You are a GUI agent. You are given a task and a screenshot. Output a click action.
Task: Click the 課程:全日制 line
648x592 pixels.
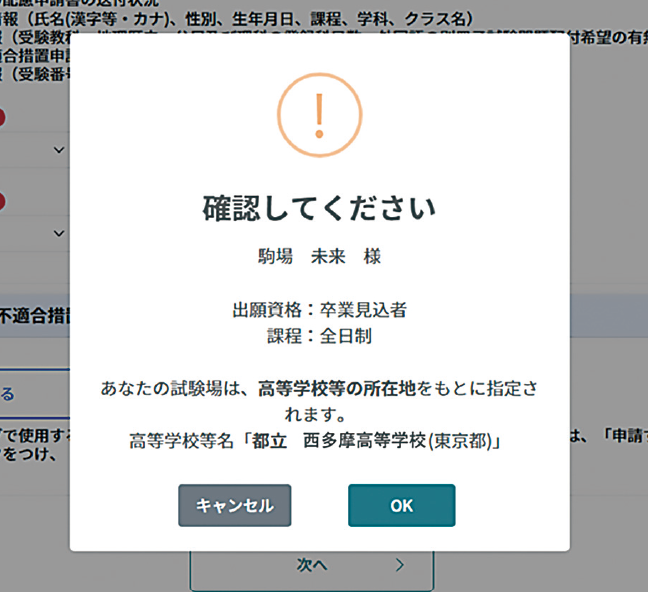319,336
